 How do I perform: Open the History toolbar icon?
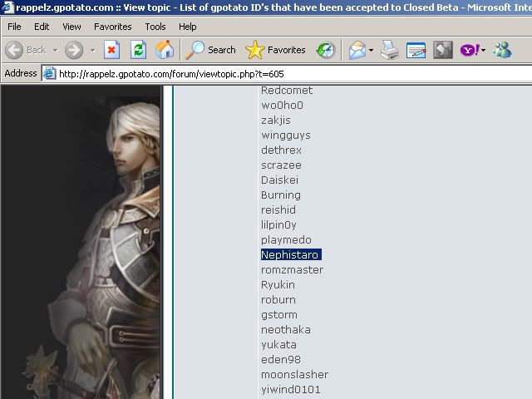point(326,50)
